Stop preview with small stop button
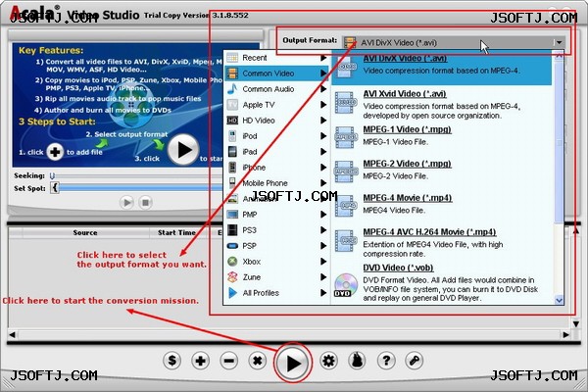588x392 pixels. [x=145, y=203]
